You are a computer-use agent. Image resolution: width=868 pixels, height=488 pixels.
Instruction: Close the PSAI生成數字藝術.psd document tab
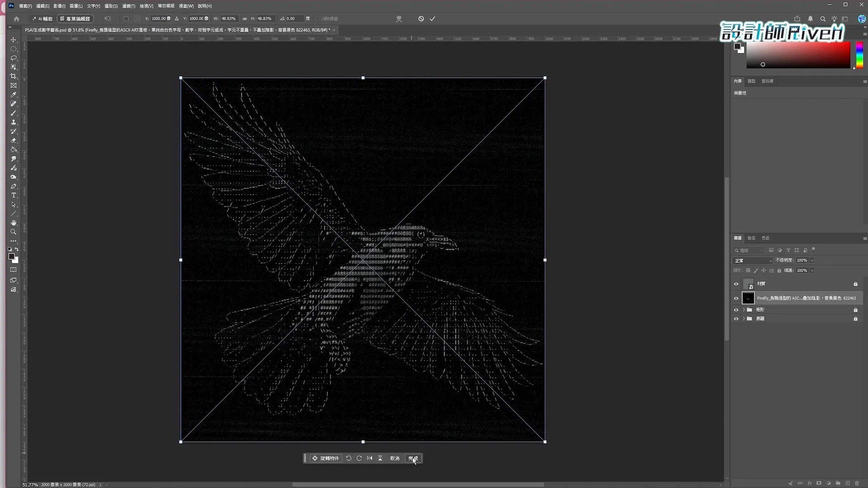pyautogui.click(x=335, y=30)
